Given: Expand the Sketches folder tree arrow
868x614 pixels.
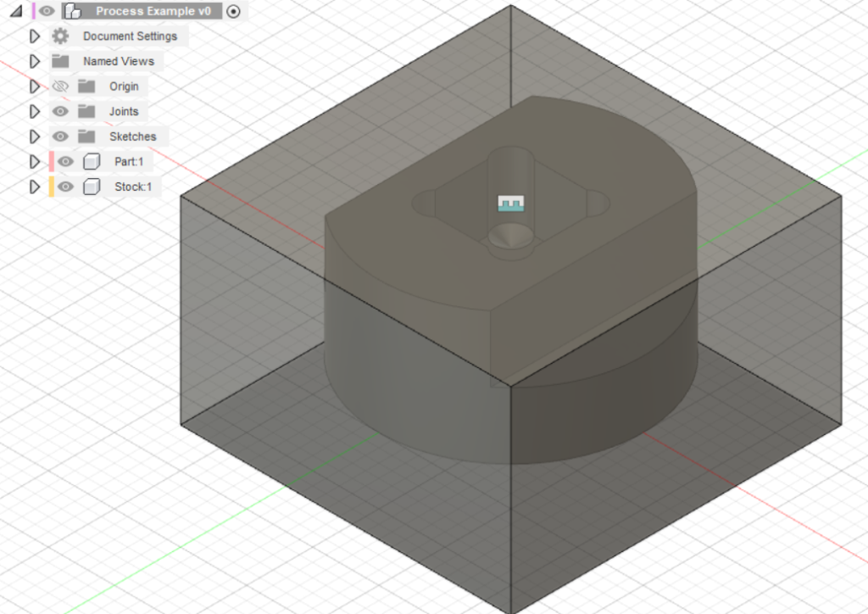Looking at the screenshot, I should (35, 137).
